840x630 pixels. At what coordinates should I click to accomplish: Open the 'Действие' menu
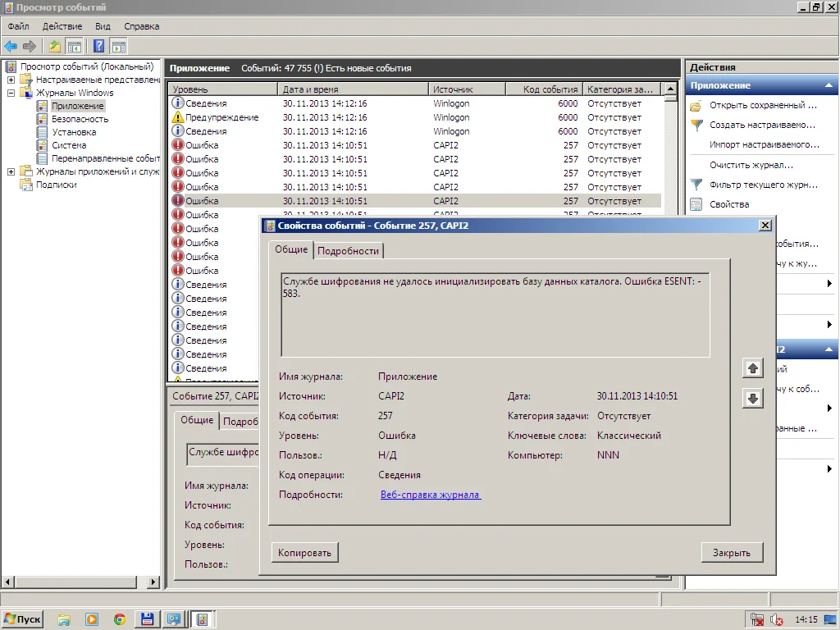pos(62,26)
